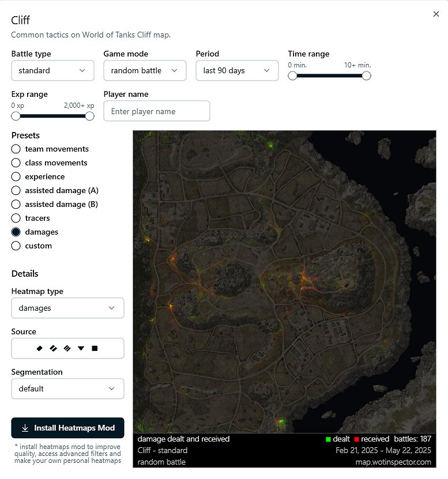
Task: Open the Battle type dropdown
Action: [52, 70]
